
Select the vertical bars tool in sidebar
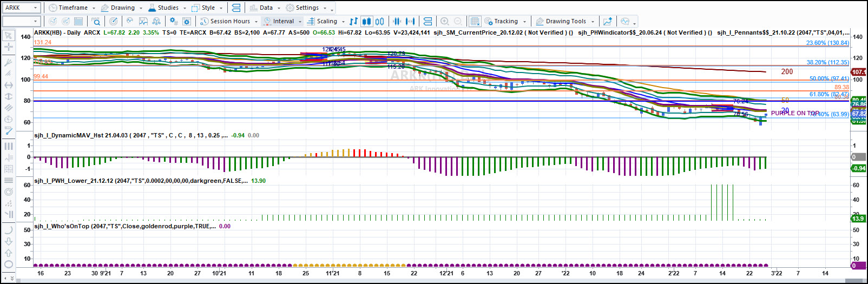8,146
